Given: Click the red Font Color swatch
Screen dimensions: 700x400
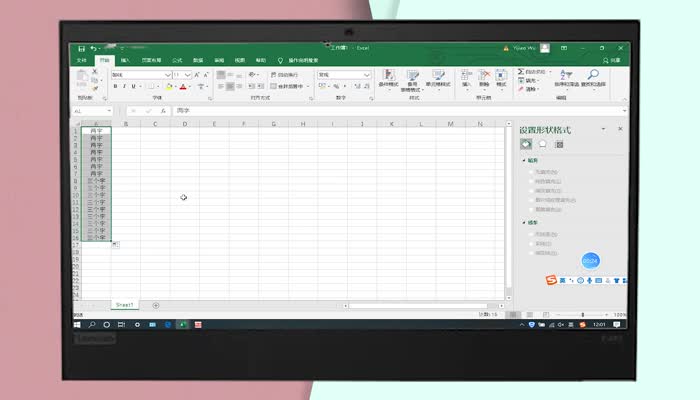Looking at the screenshot, I should tap(183, 86).
